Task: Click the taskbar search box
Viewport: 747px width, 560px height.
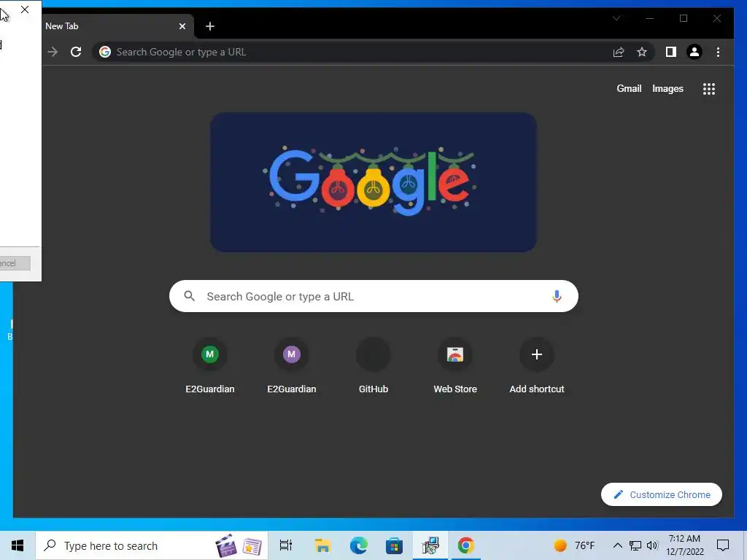Action: click(152, 545)
